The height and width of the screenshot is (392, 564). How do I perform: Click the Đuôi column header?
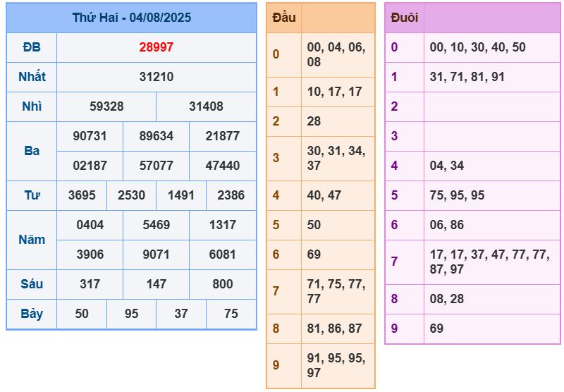[404, 18]
